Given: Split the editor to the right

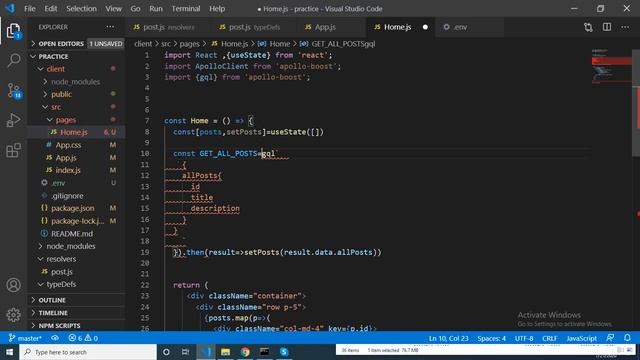Looking at the screenshot, I should [x=607, y=27].
